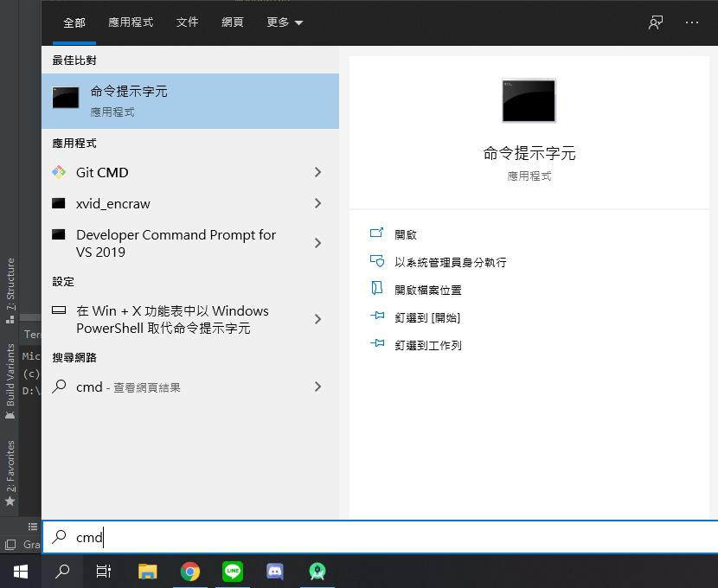Open the three-dots options menu
This screenshot has height=588, width=718.
691,22
